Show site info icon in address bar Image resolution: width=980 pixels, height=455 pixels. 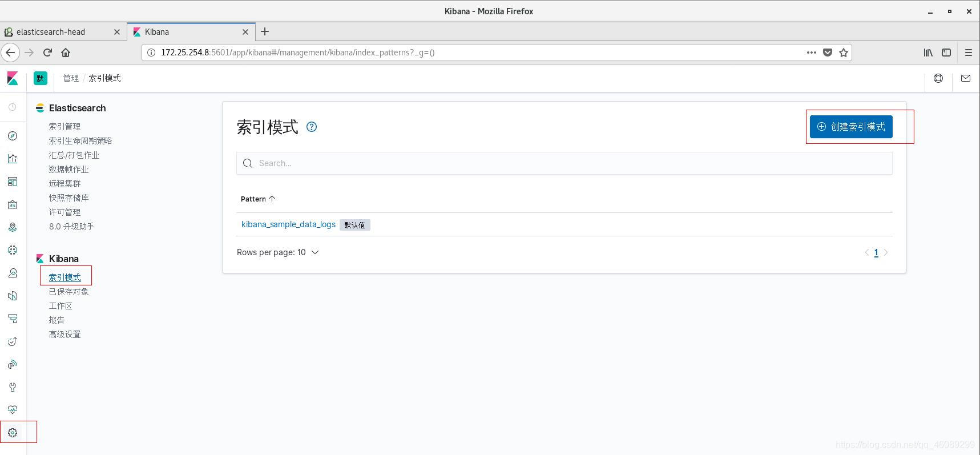click(151, 53)
